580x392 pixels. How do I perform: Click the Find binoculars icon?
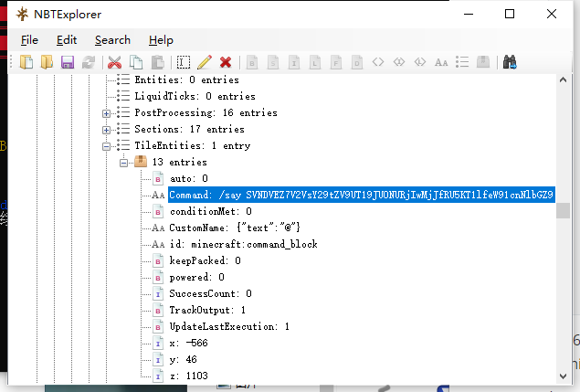click(x=511, y=62)
